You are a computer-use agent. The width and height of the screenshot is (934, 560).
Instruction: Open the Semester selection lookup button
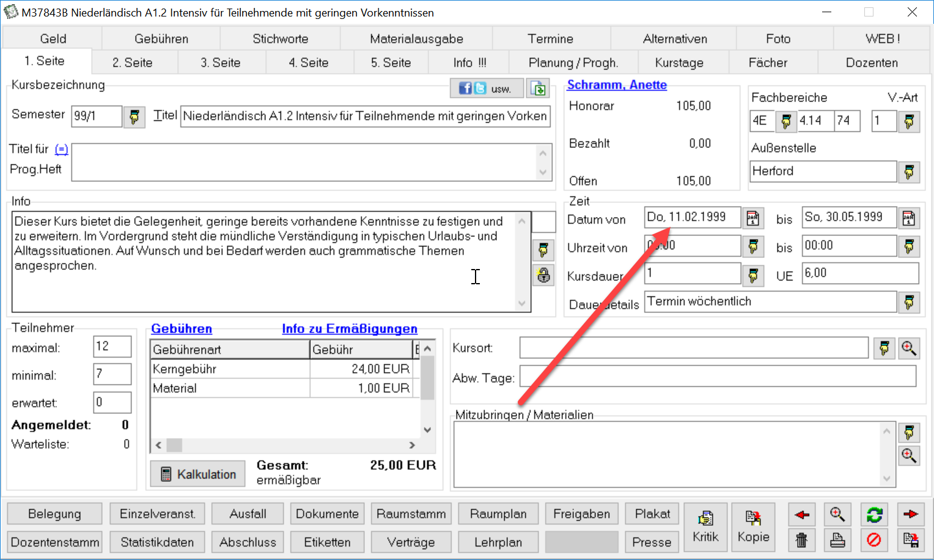coord(134,116)
